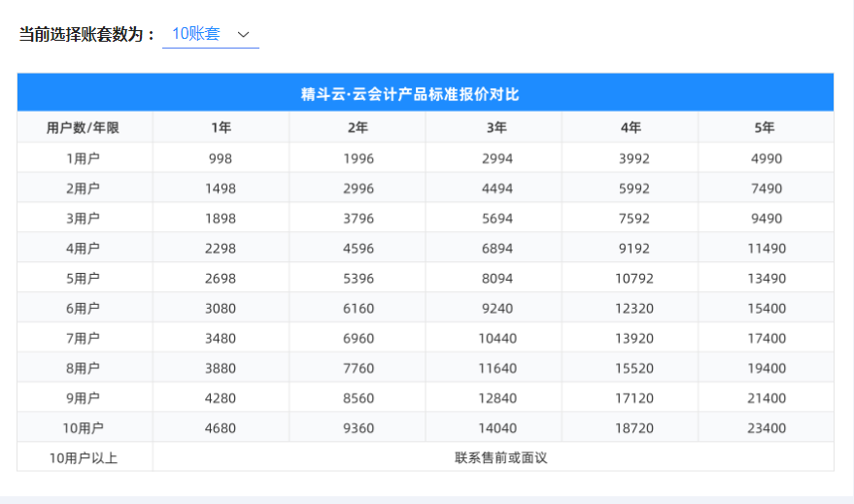854x504 pixels.
Task: Click the chevron beside 10账套
Action: point(244,35)
